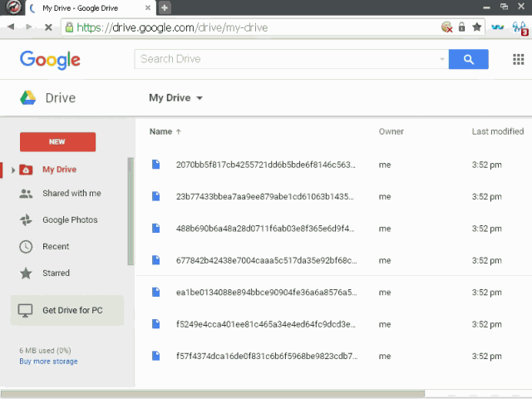
Task: Open Starred items in sidebar
Action: pos(44,273)
